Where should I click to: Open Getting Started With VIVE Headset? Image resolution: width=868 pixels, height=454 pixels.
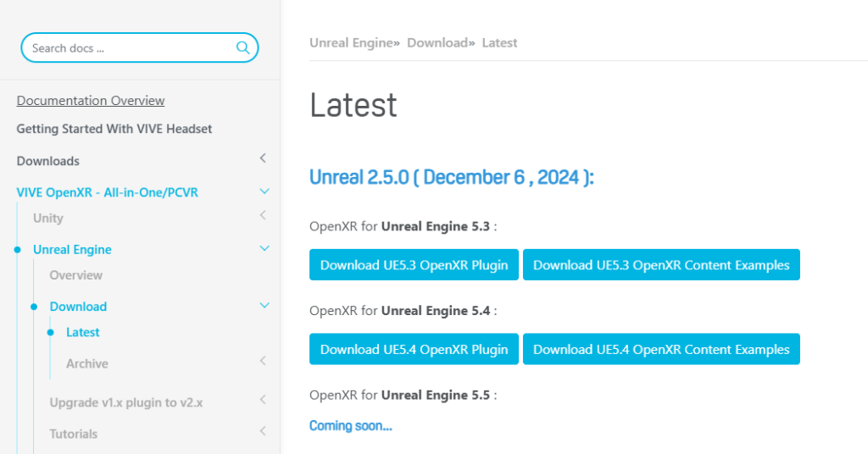[x=114, y=129]
